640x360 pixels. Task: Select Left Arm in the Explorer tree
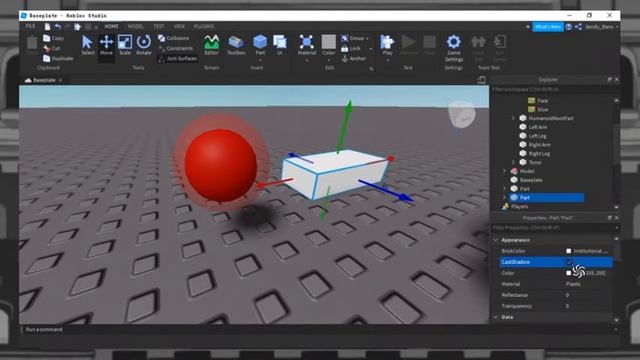click(538, 127)
